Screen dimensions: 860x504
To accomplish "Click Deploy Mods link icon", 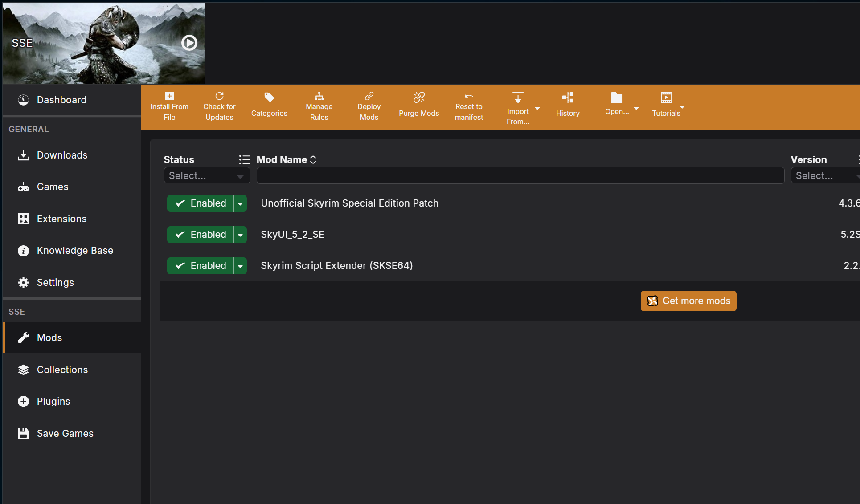I will (369, 96).
